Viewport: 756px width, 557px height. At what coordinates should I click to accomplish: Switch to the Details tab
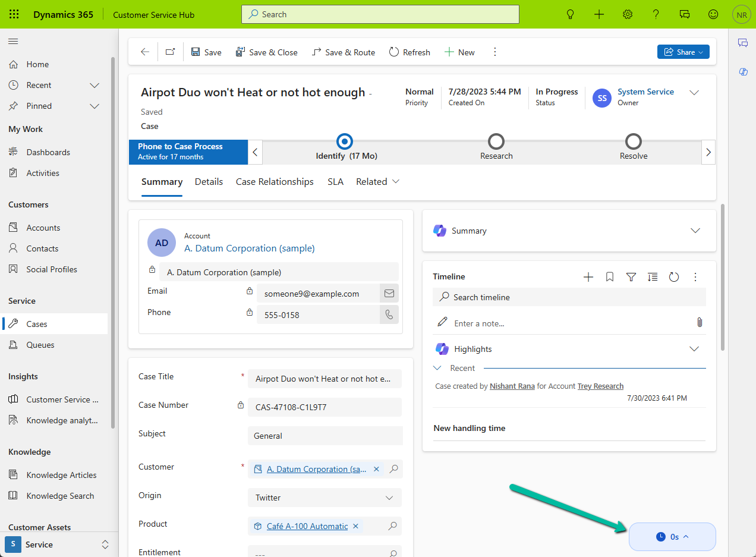point(209,182)
